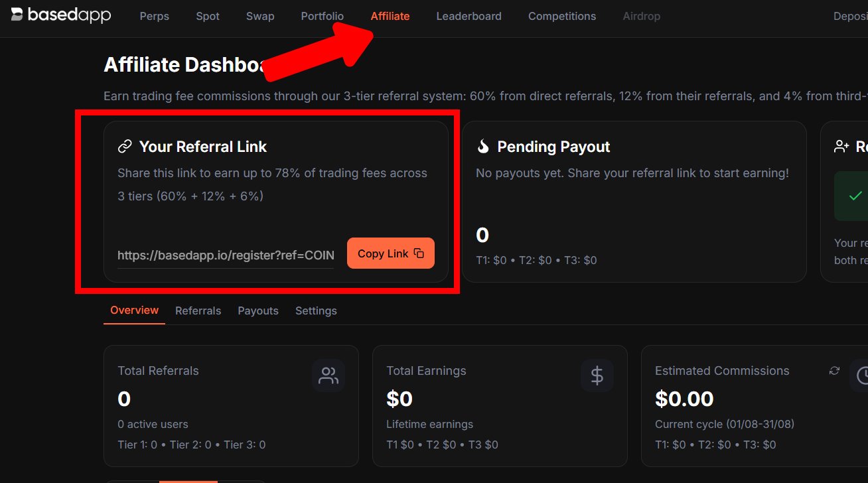868x483 pixels.
Task: Click the chain link icon beside Your Referral Link
Action: pyautogui.click(x=125, y=147)
